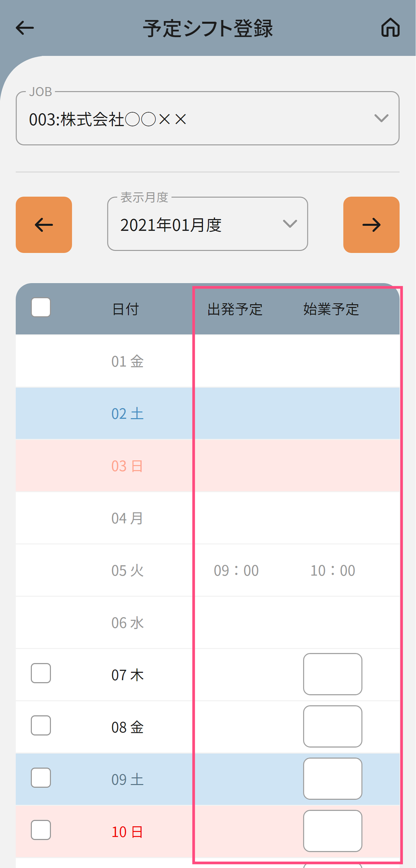
Task: Expand the JOB dropdown chevron
Action: coord(381,118)
